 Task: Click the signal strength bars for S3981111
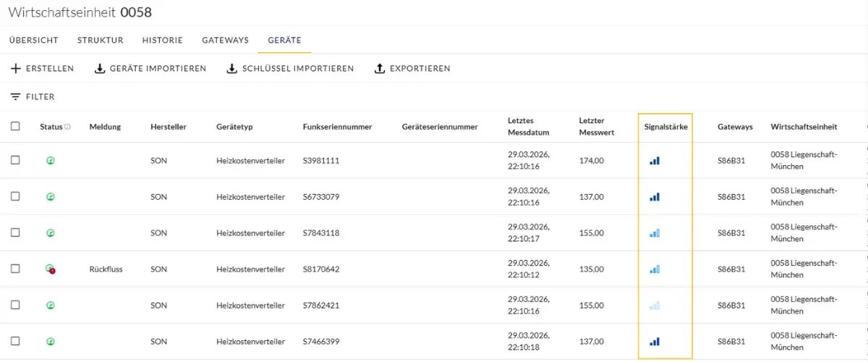click(x=655, y=161)
